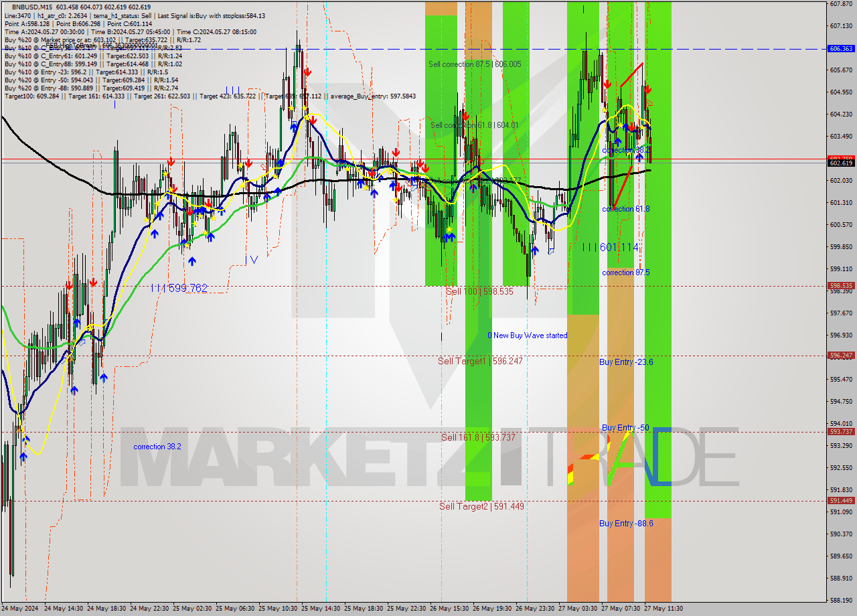Click the 605.670 price axis value

841,70
